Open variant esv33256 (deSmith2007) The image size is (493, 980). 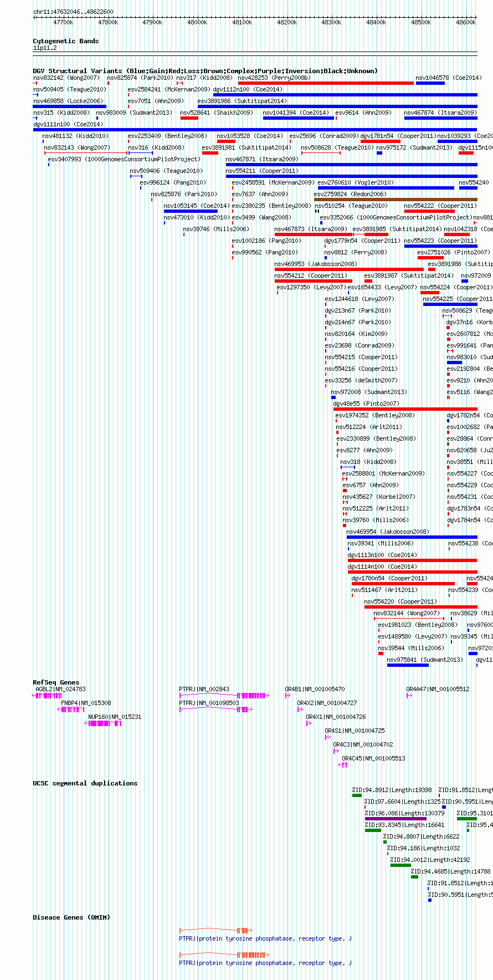[361, 380]
